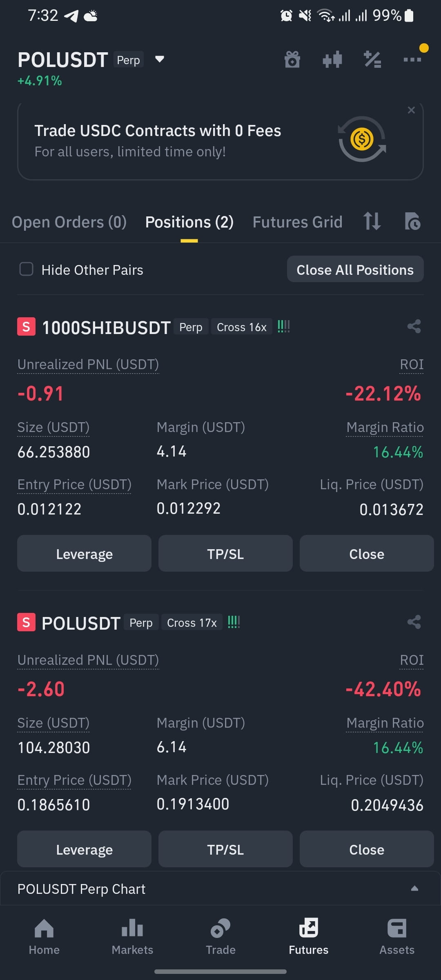Open TP/SL for the 1000SHIBUSDT position
The image size is (441, 980).
click(x=225, y=554)
